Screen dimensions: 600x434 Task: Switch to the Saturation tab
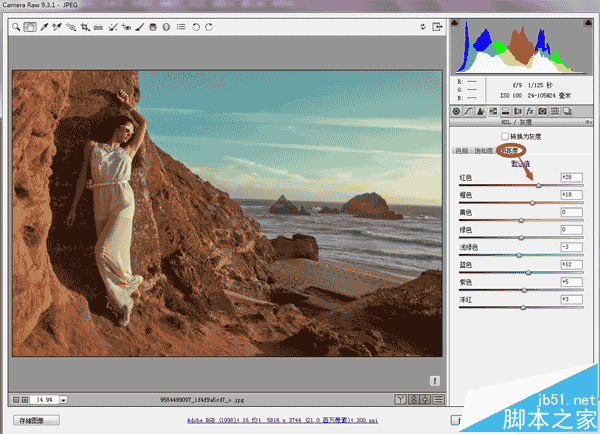[484, 151]
